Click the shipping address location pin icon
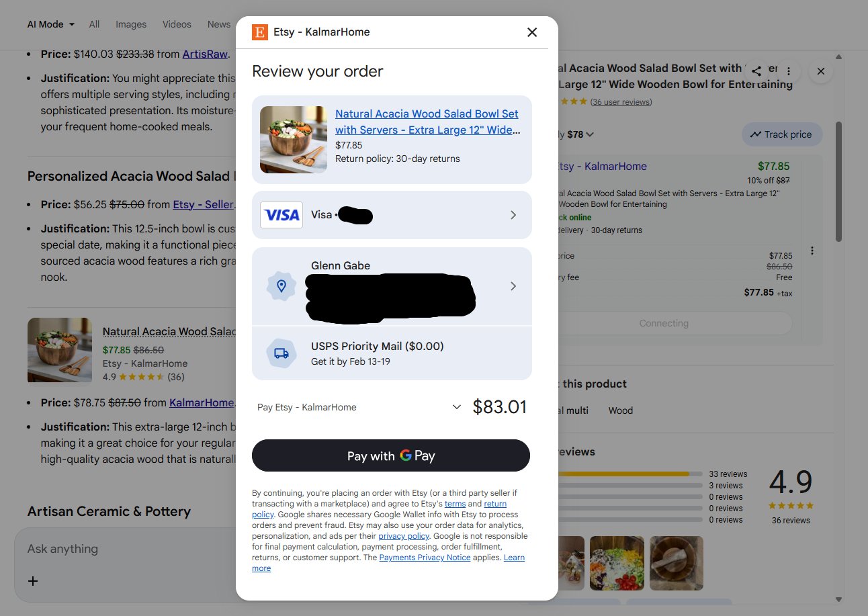 coord(281,286)
